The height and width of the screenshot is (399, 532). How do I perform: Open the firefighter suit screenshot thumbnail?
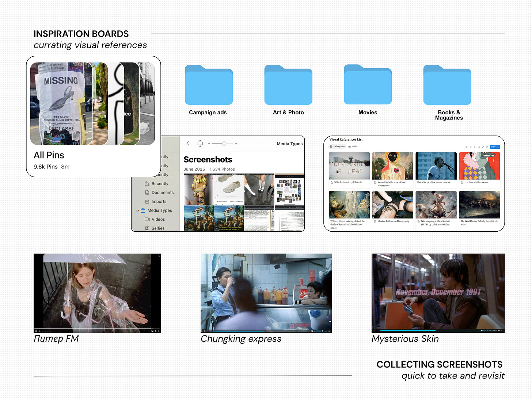[198, 190]
